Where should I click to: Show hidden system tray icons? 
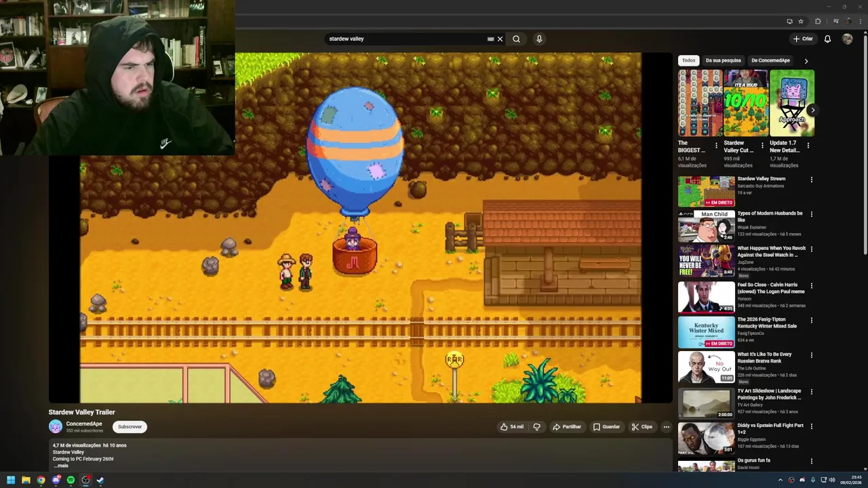pos(781,480)
